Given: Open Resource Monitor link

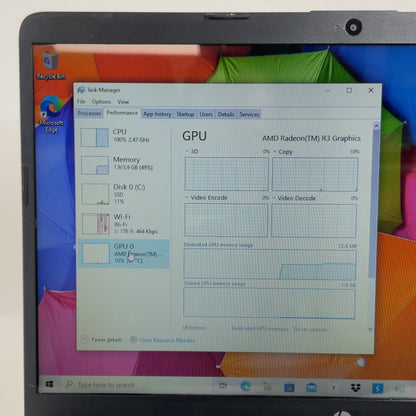Looking at the screenshot, I should pos(167,340).
